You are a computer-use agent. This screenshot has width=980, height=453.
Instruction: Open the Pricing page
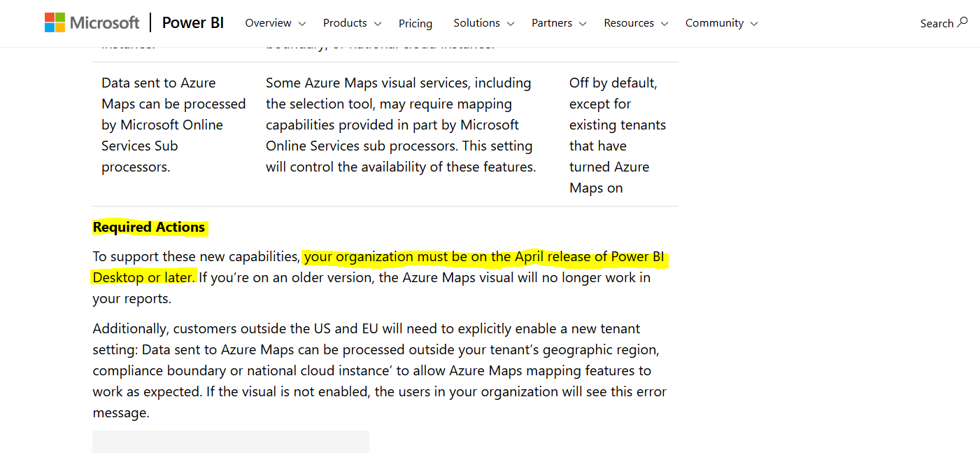[416, 23]
